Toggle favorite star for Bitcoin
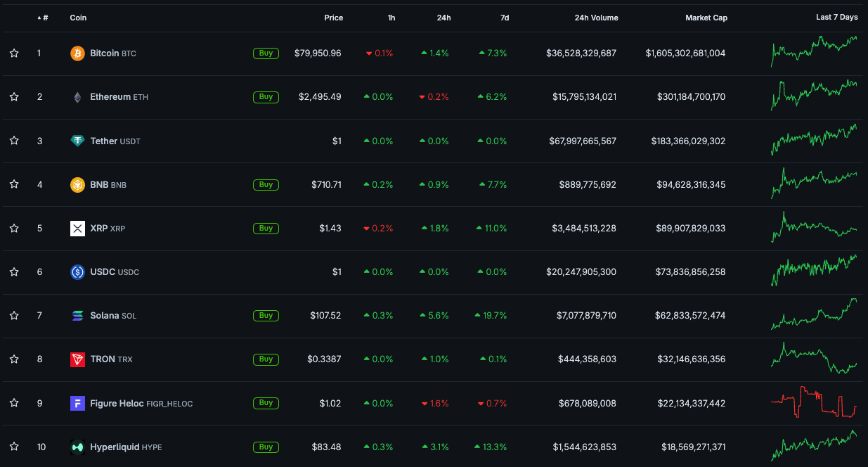 point(14,53)
